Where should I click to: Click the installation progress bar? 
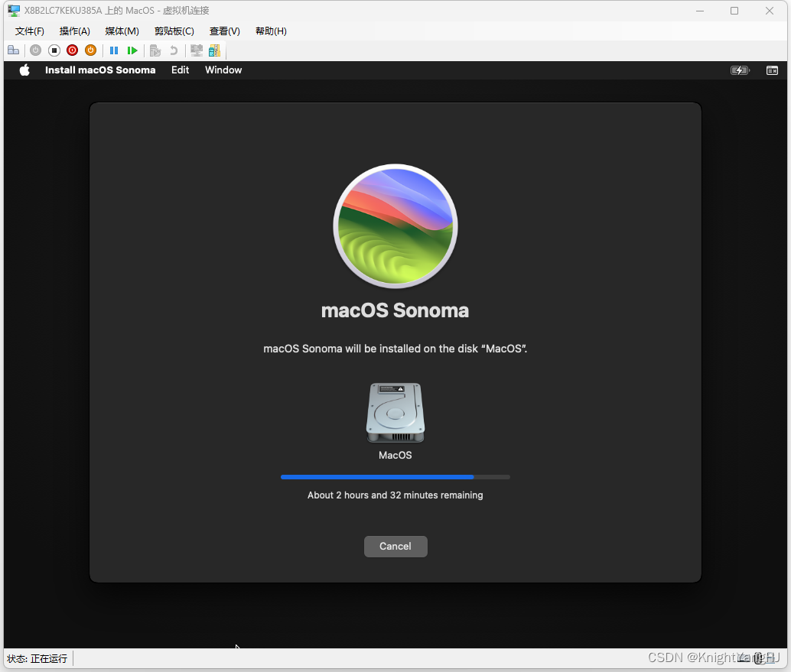[395, 476]
